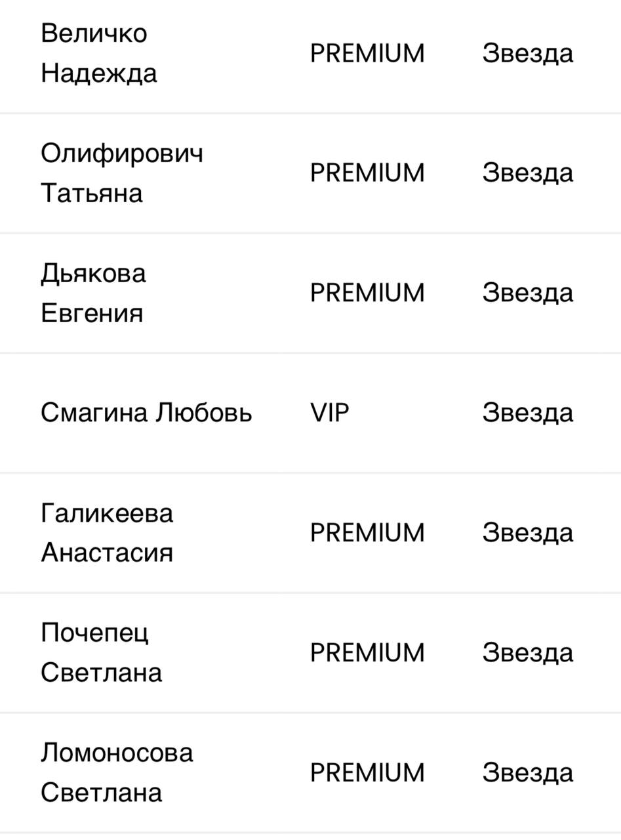Click the name Галикеева Анастасия
This screenshot has width=621, height=840.
107,532
